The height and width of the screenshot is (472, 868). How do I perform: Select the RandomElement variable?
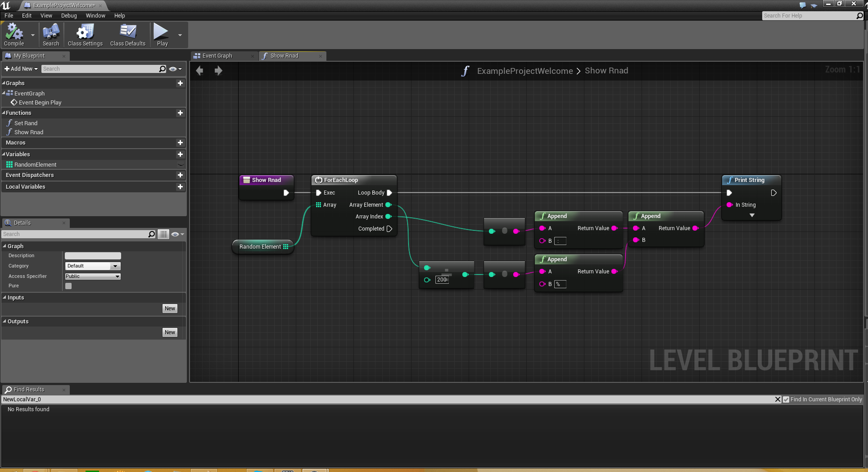tap(35, 165)
